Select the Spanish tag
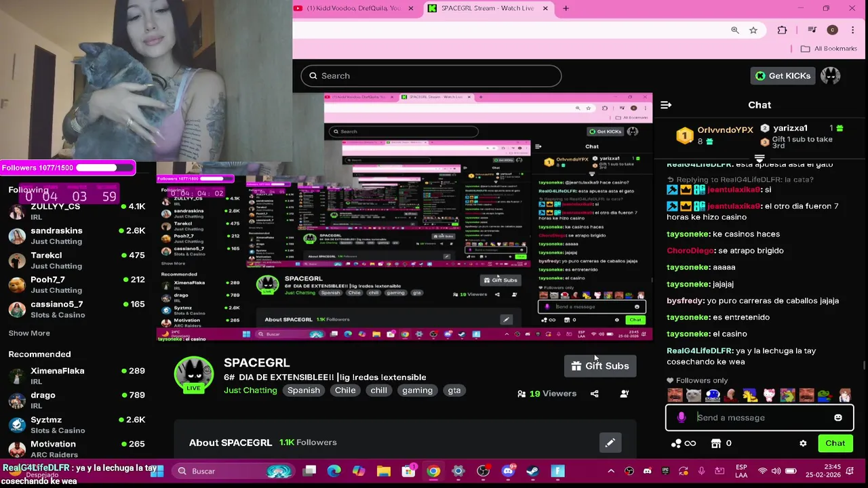This screenshot has width=868, height=488. (303, 390)
